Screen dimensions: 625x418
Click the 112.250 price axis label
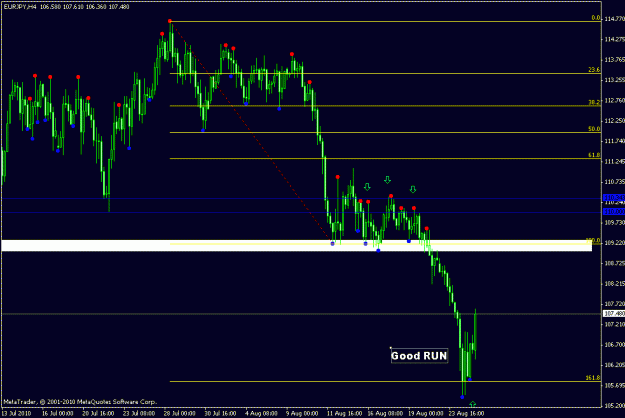click(614, 121)
